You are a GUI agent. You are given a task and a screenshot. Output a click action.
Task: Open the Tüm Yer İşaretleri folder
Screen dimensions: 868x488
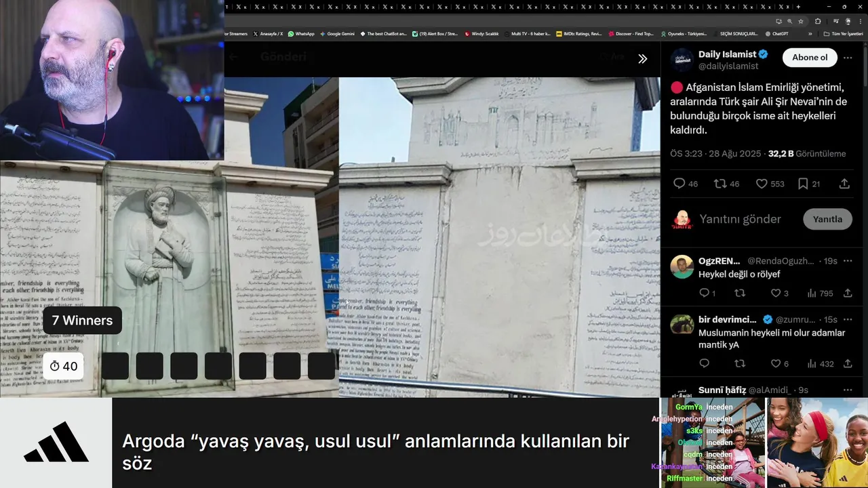click(844, 33)
